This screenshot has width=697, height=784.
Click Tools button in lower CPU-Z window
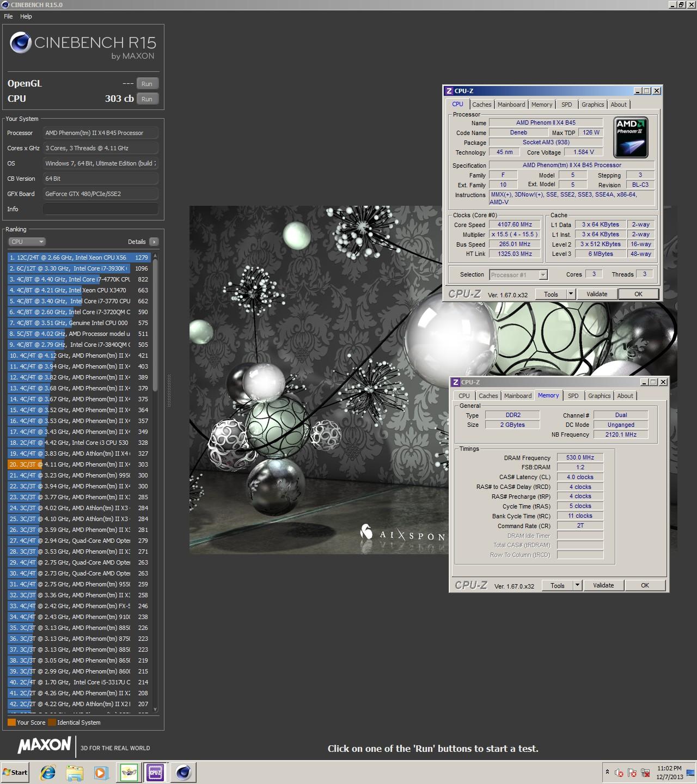point(558,585)
